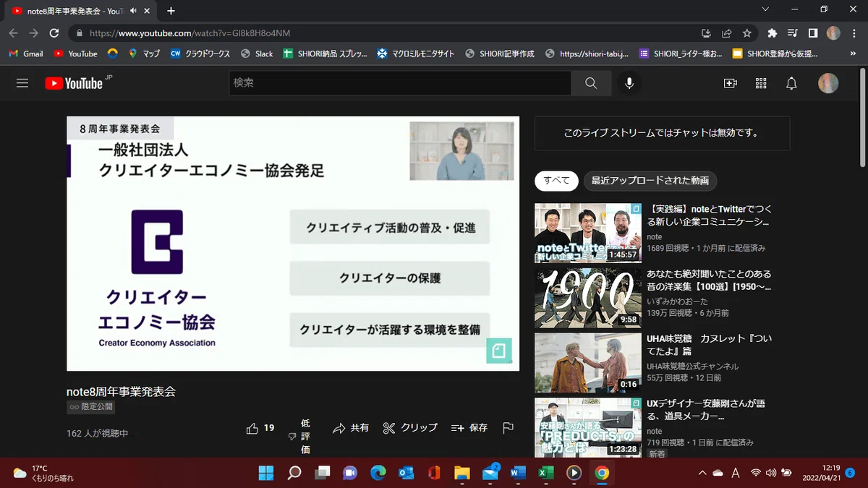Image resolution: width=868 pixels, height=488 pixels.
Task: Open taskbar search magnifier
Action: click(294, 473)
